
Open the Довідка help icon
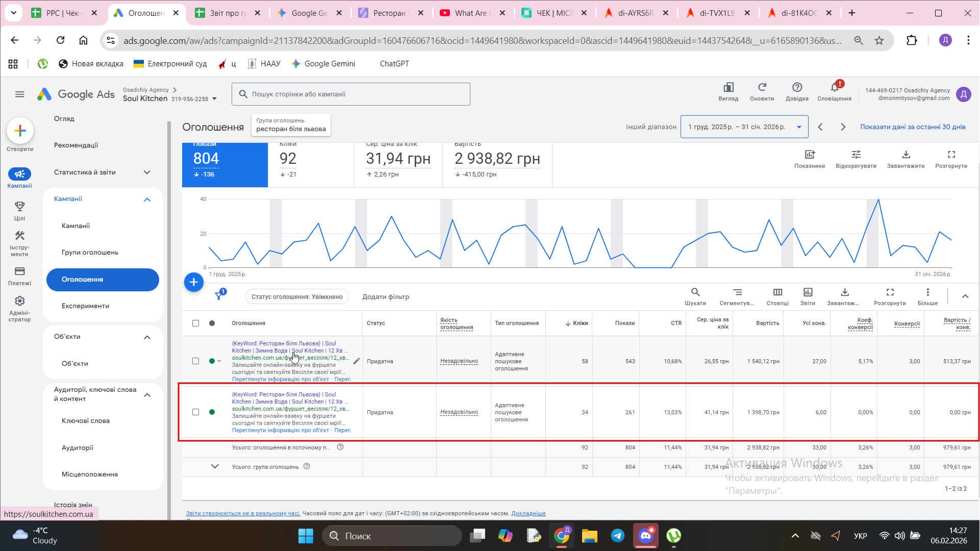pyautogui.click(x=797, y=88)
